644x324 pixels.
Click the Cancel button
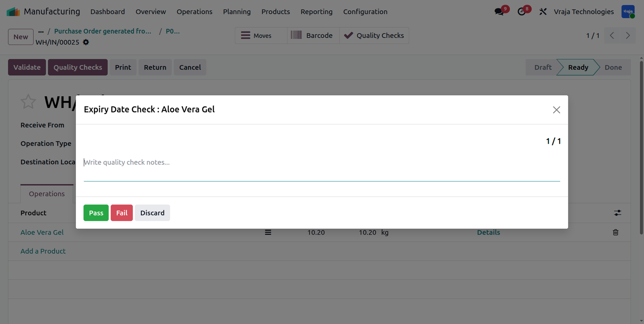click(190, 67)
